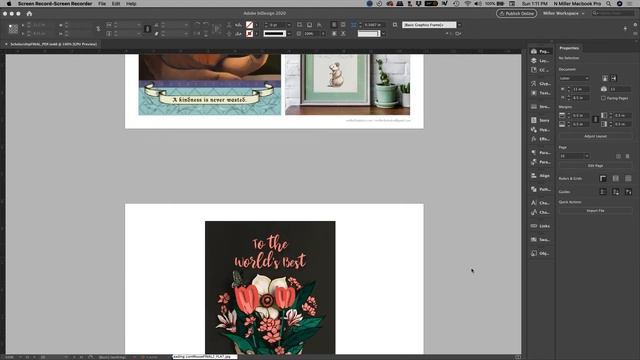Click the stroke color swatch
This screenshot has width=640, height=360.
click(249, 33)
